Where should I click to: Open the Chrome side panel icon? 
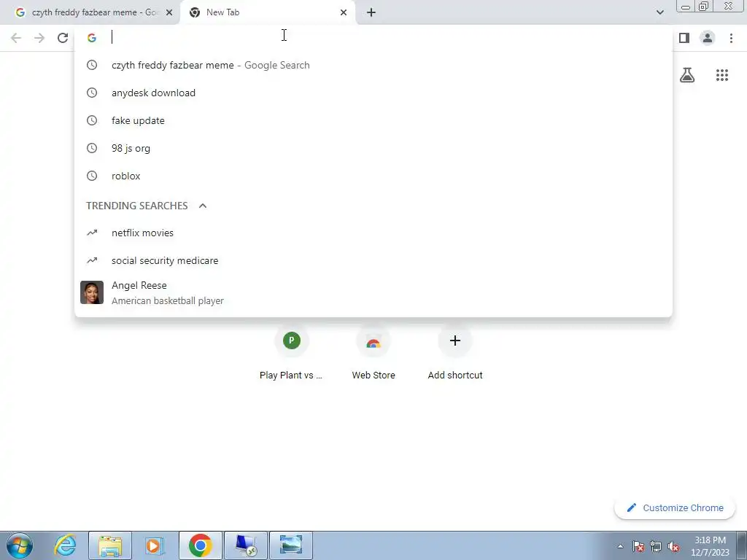click(x=684, y=38)
